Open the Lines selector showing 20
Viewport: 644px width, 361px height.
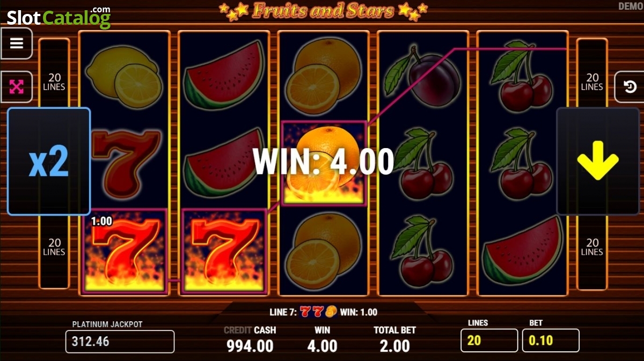point(489,341)
